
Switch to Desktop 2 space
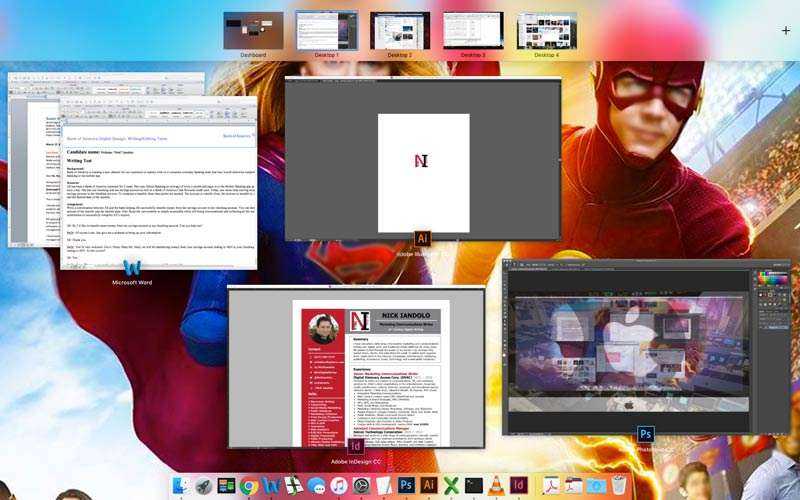(400, 31)
